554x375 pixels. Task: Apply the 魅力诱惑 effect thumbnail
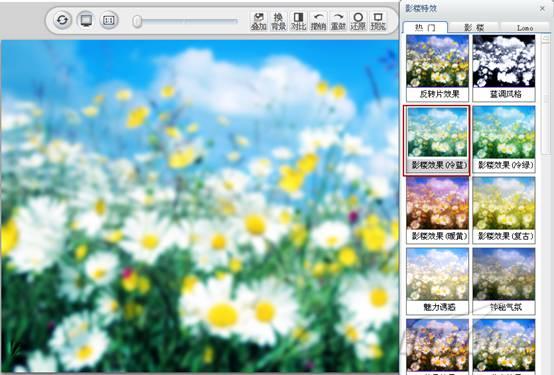[437, 281]
